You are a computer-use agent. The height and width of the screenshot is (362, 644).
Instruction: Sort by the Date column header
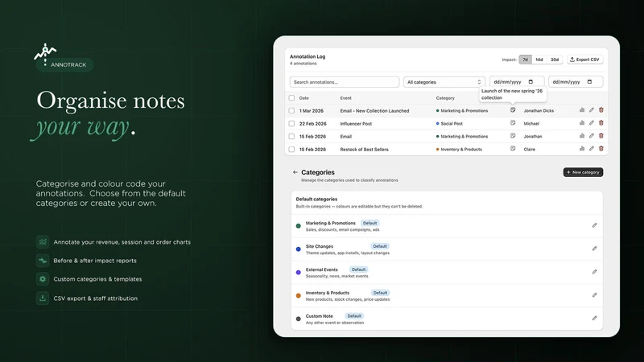tap(304, 98)
